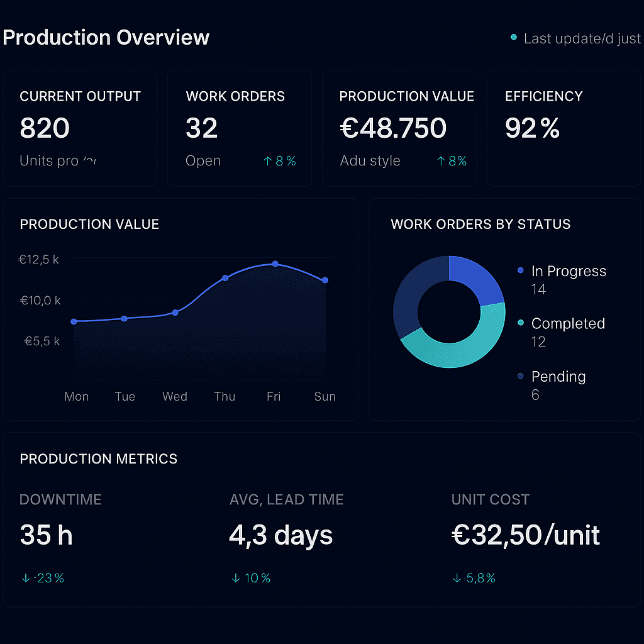Click the up arrow in Production Value card

pos(441,162)
